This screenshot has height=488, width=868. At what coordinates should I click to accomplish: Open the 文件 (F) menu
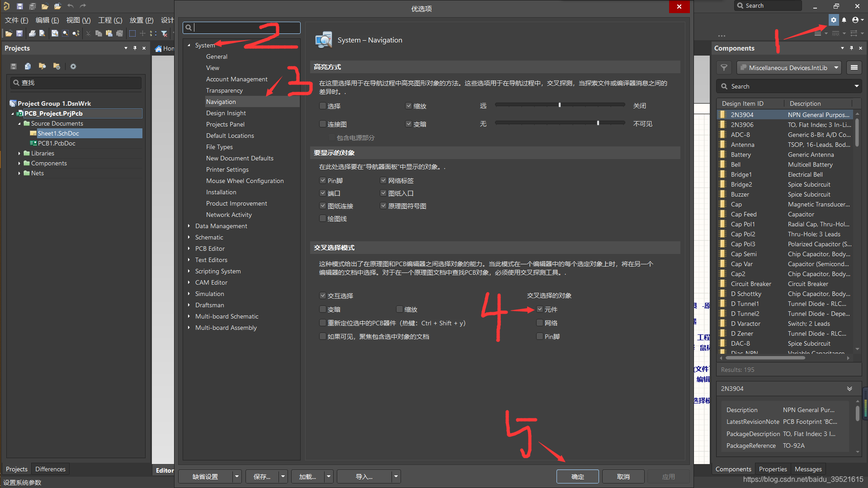coord(16,20)
